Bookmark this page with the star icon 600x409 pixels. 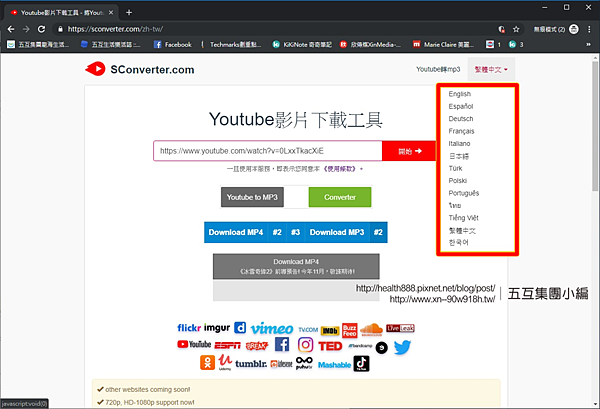[x=516, y=29]
